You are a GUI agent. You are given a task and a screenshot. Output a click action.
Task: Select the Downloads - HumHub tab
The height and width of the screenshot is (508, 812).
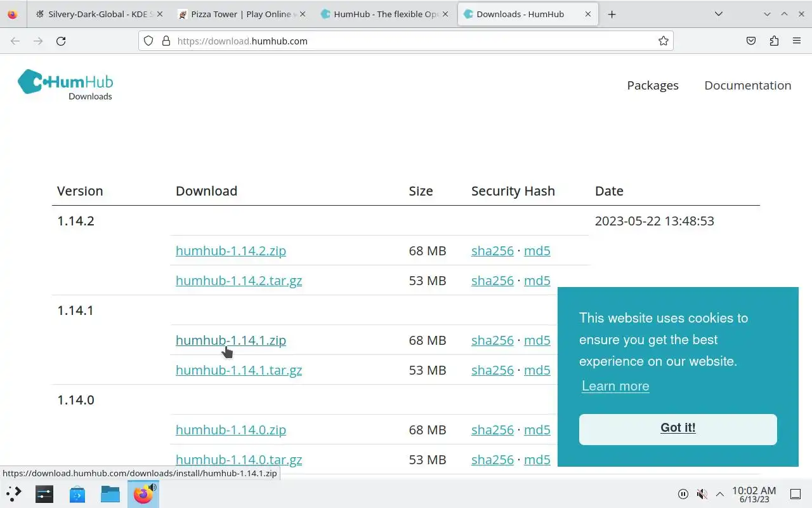pos(528,14)
